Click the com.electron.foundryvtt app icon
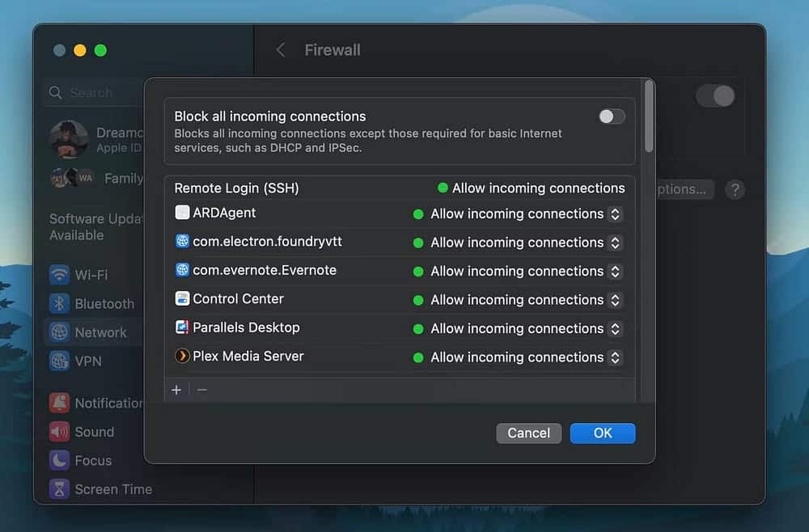 181,243
